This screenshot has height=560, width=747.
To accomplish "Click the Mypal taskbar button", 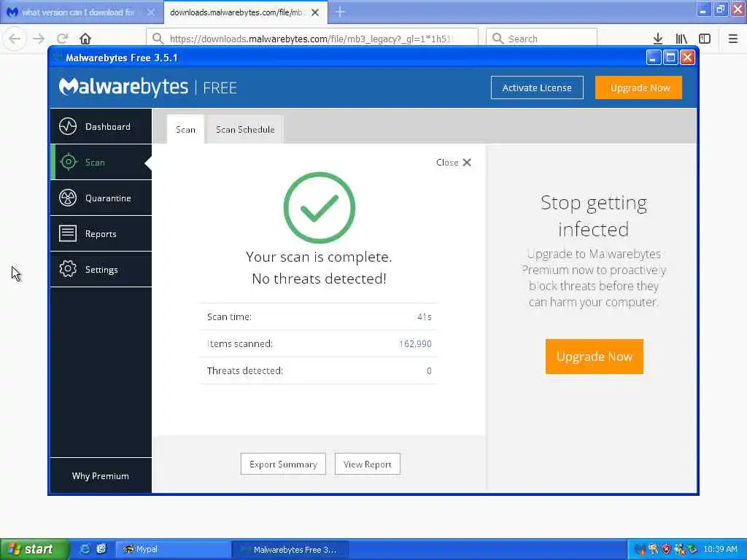I will tap(174, 549).
